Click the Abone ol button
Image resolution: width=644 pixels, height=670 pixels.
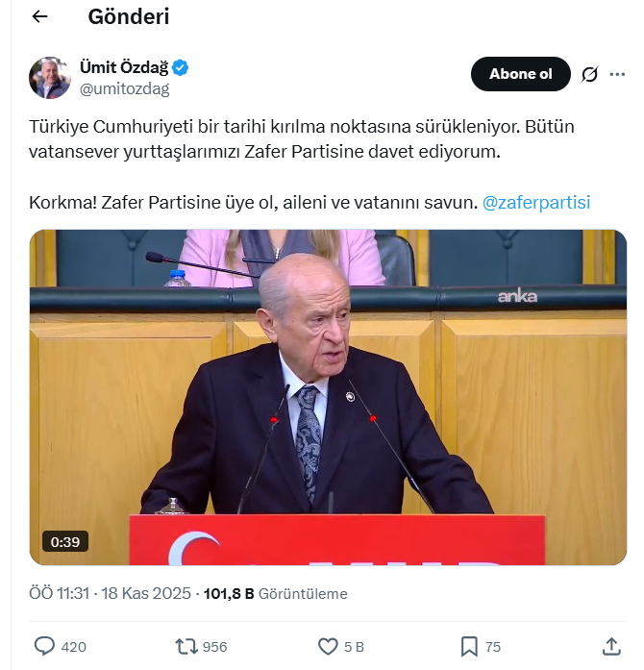click(521, 74)
